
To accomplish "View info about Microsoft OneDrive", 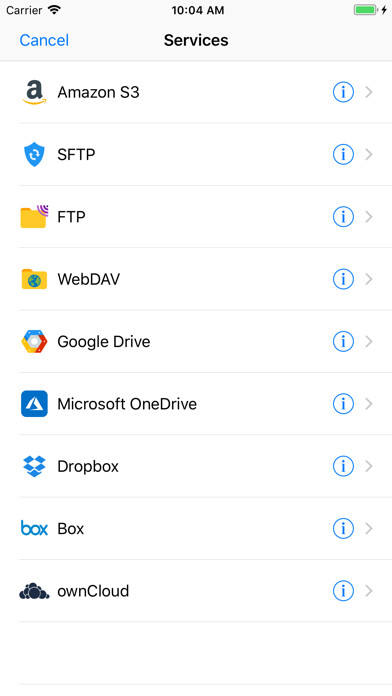I will tap(343, 404).
